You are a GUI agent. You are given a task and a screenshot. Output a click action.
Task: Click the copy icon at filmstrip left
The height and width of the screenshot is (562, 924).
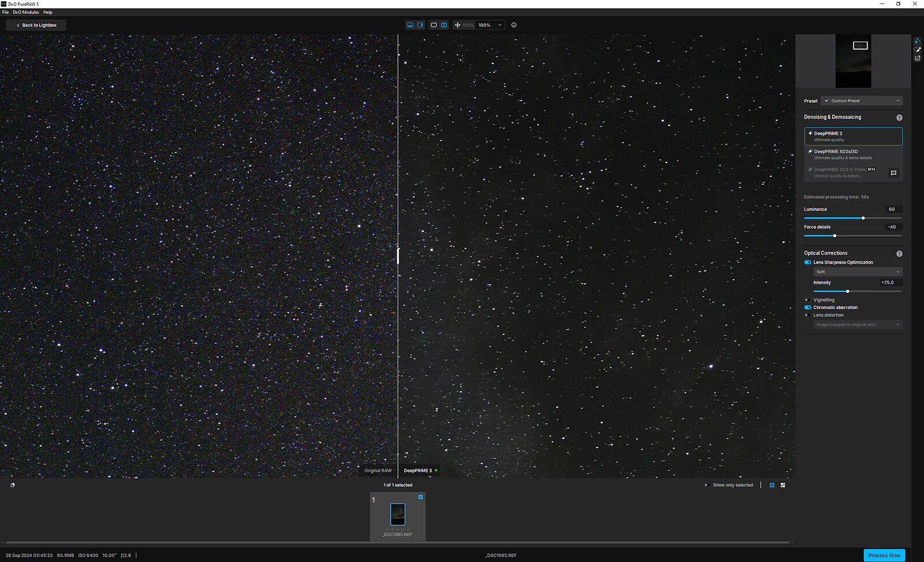tap(12, 485)
